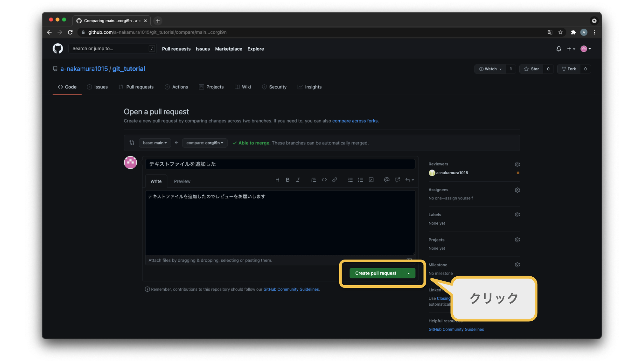Click the translate page icon
Screen dimensions: 644x362
pyautogui.click(x=550, y=32)
